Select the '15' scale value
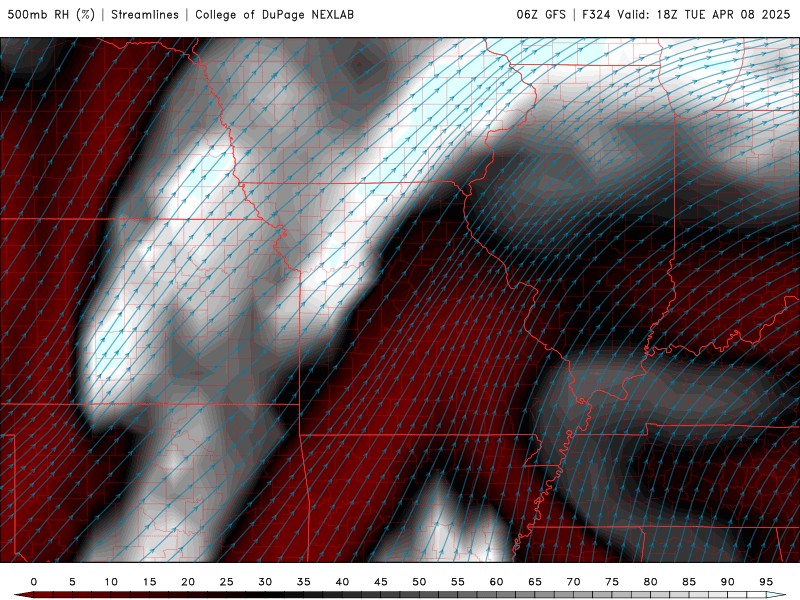The image size is (800, 600). (x=149, y=582)
